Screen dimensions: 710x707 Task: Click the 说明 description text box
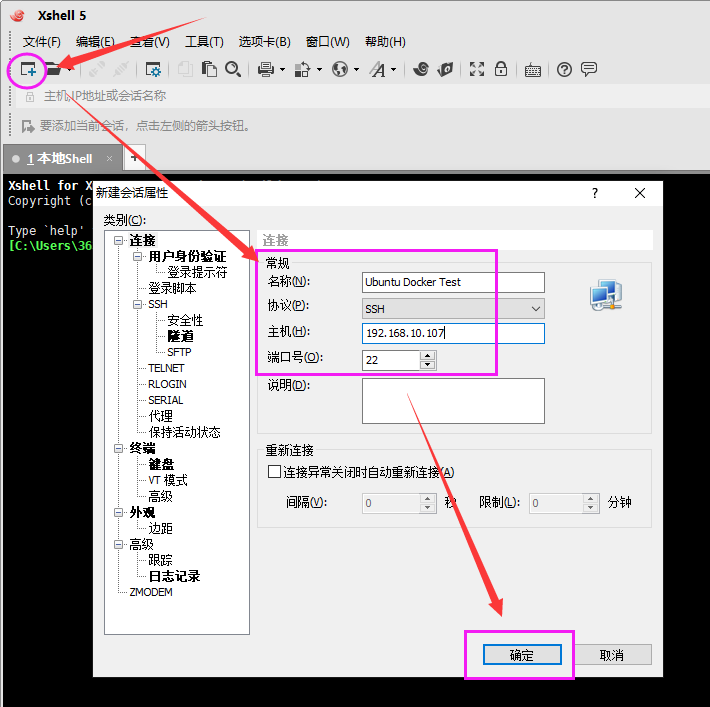coord(453,401)
